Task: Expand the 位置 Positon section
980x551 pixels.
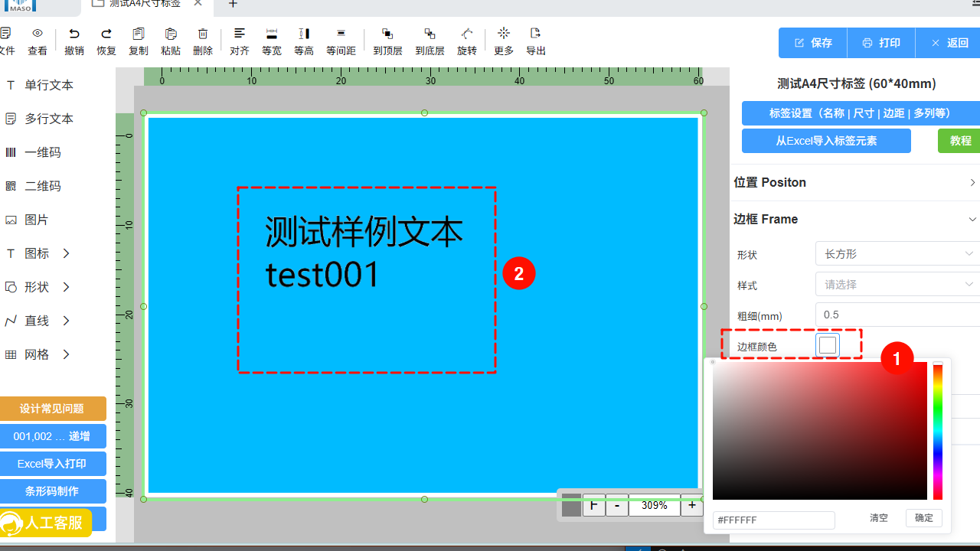Action: (x=856, y=182)
